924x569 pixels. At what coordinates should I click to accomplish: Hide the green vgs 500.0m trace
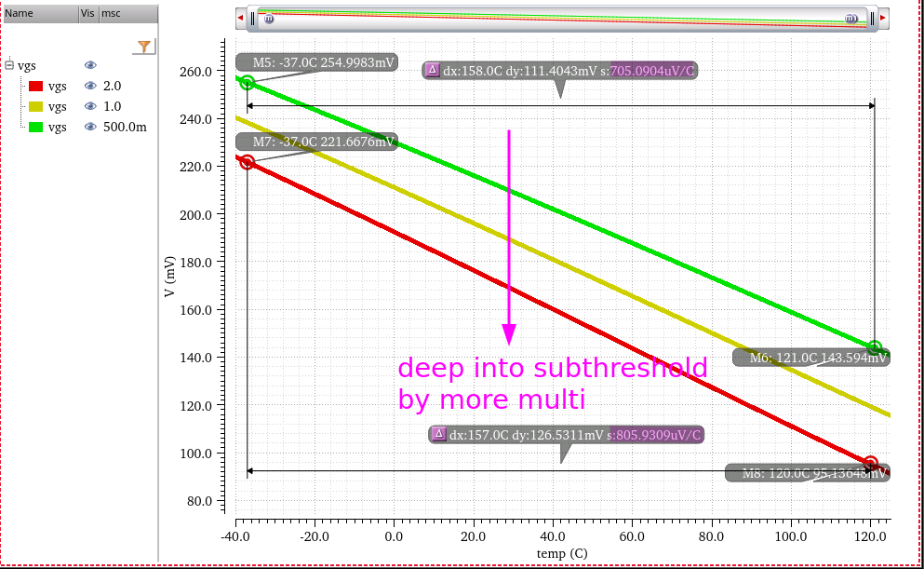(x=90, y=127)
